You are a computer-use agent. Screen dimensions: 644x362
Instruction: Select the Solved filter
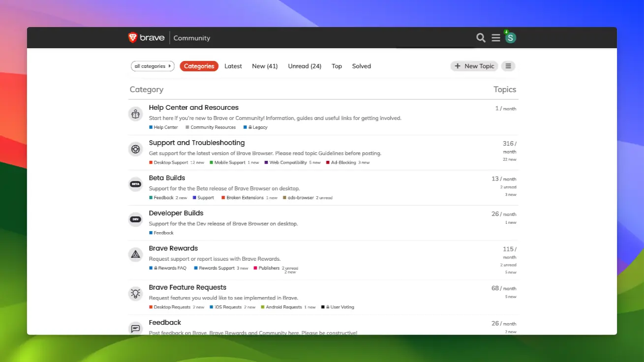(361, 66)
